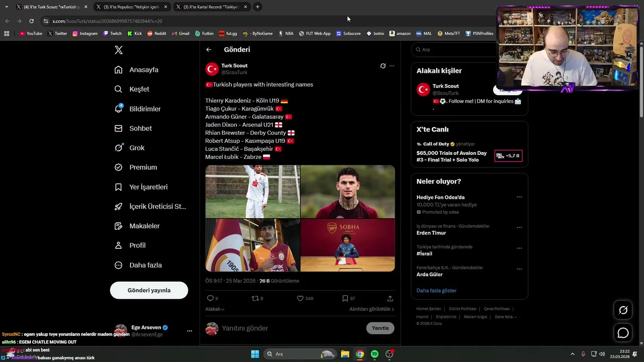Open İçerik Üreticisi Stüdyosu item
The width and height of the screenshot is (644, 362).
(x=150, y=206)
